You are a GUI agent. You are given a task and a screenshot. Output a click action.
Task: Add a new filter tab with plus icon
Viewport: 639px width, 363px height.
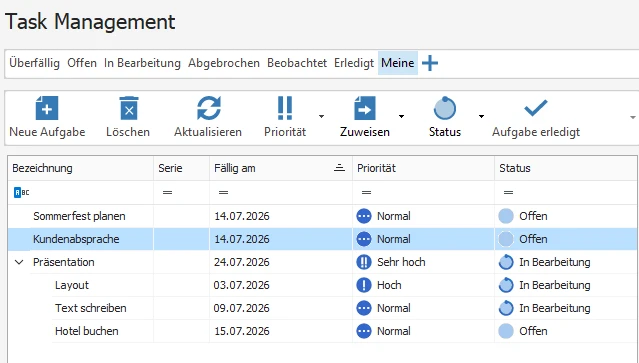point(430,63)
